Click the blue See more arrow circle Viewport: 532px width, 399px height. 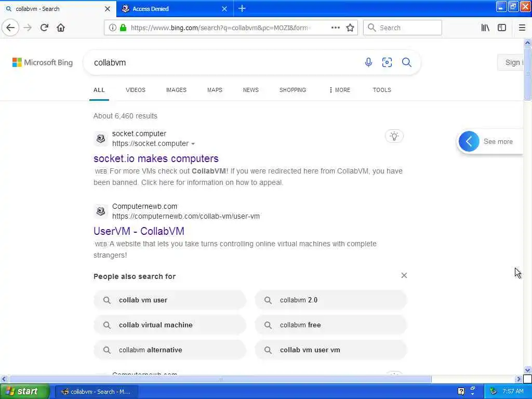pyautogui.click(x=469, y=141)
